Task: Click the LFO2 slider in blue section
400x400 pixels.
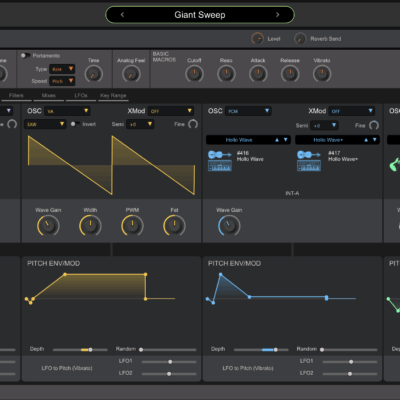Action: click(x=350, y=374)
